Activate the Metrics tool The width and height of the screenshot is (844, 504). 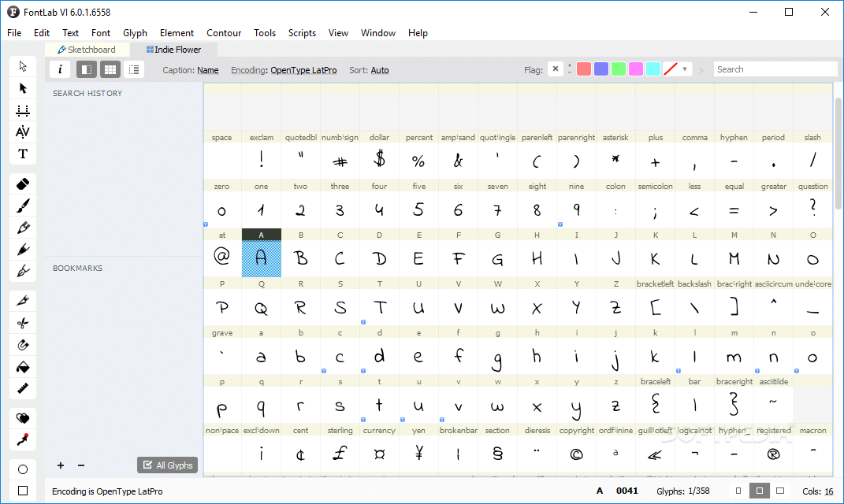pyautogui.click(x=23, y=110)
